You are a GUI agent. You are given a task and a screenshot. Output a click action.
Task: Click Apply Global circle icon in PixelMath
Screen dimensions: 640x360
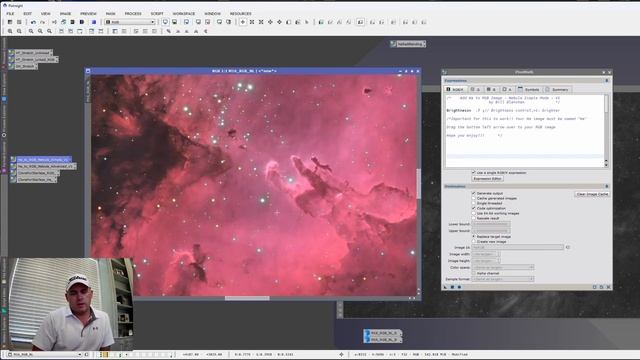pos(459,287)
